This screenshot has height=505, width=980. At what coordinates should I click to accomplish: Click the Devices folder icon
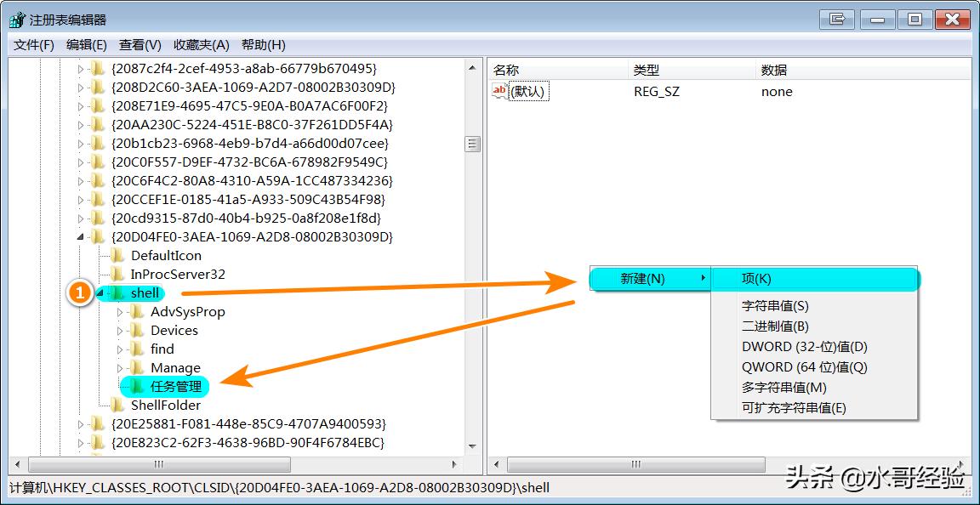(x=137, y=331)
